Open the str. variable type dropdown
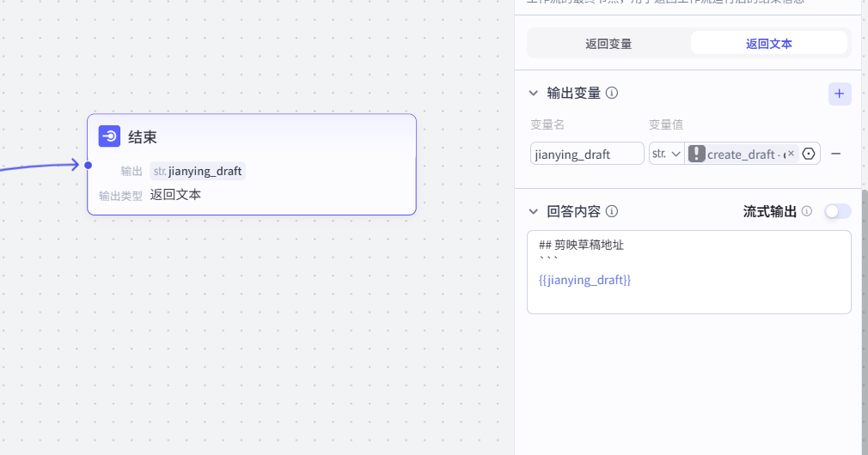The height and width of the screenshot is (455, 868). pos(667,154)
